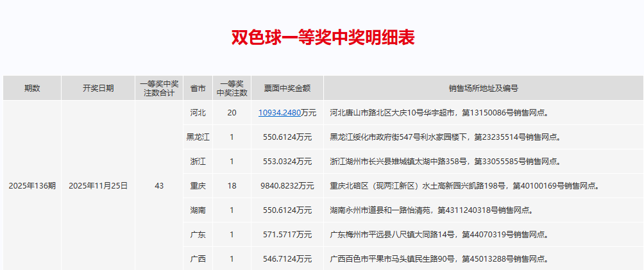Click the 省市 column header
The height and width of the screenshot is (270, 644).
pos(198,89)
